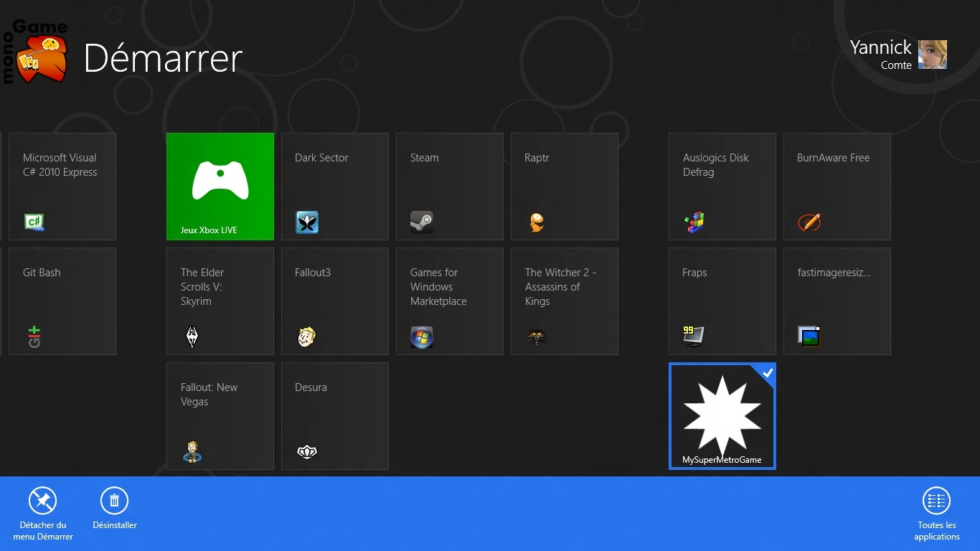980x551 pixels.
Task: Click The Elder Scrolls V: Skyrim text
Action: 202,287
